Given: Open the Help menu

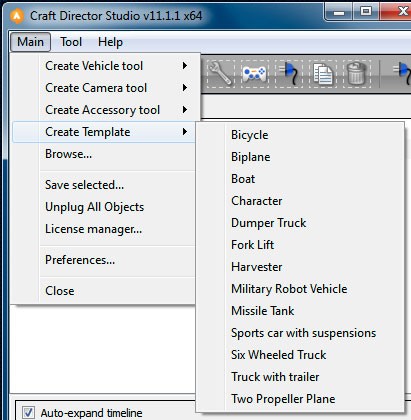Looking at the screenshot, I should (x=110, y=42).
